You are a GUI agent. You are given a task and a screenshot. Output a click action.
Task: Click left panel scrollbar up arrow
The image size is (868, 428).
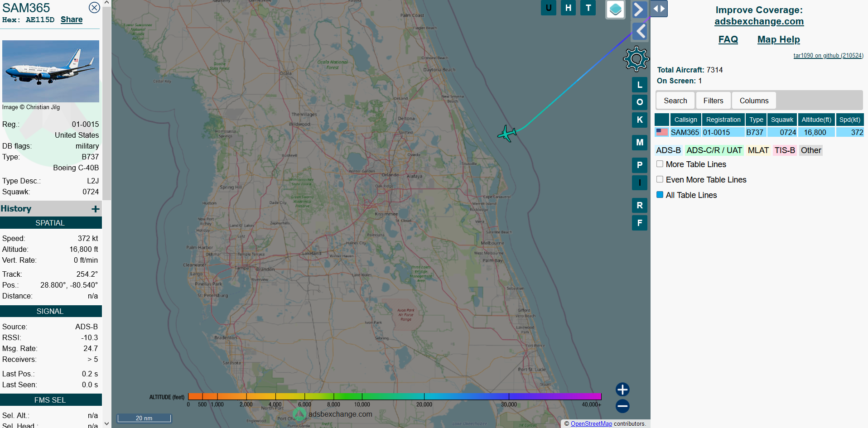click(x=107, y=3)
